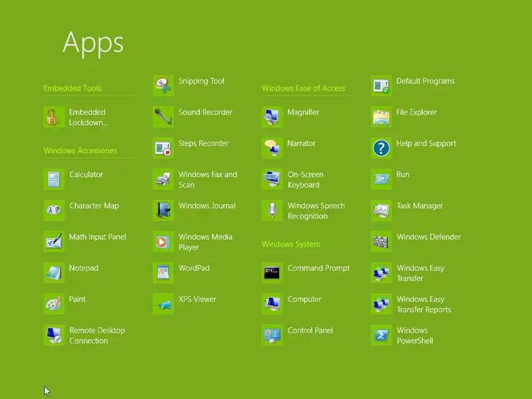Click the Notepad label text
This screenshot has height=399, width=532.
84,268
